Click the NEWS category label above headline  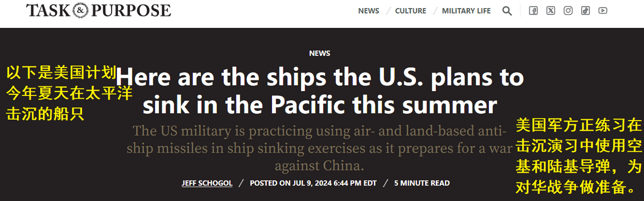click(x=320, y=53)
